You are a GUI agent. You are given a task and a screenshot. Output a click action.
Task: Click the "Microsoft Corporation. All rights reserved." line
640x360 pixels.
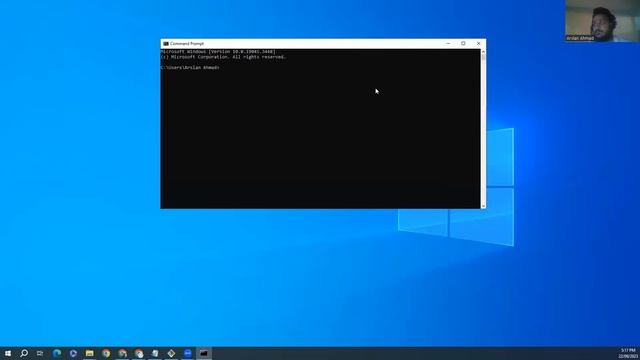click(x=223, y=57)
